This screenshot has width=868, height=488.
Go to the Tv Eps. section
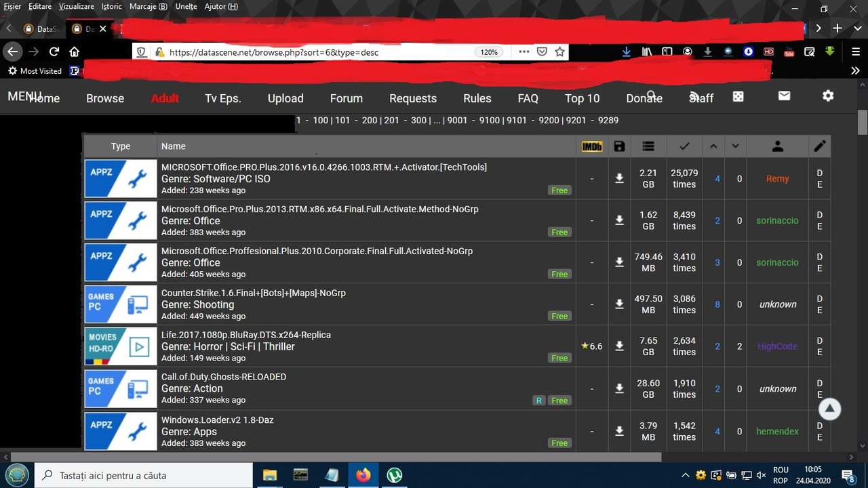223,98
